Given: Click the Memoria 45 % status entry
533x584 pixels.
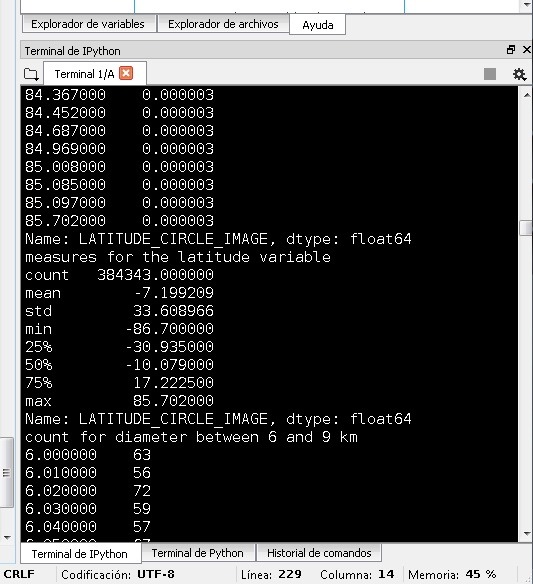Looking at the screenshot, I should (452, 574).
